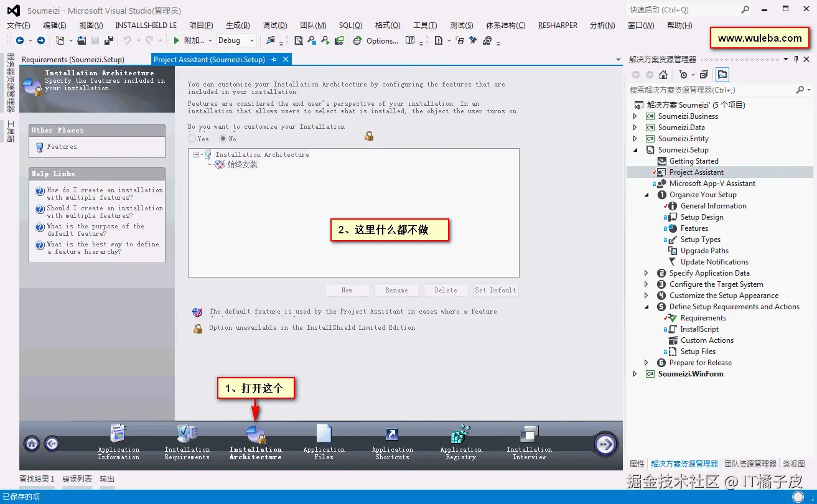Click the forward arrow on the assistant bar

(604, 444)
